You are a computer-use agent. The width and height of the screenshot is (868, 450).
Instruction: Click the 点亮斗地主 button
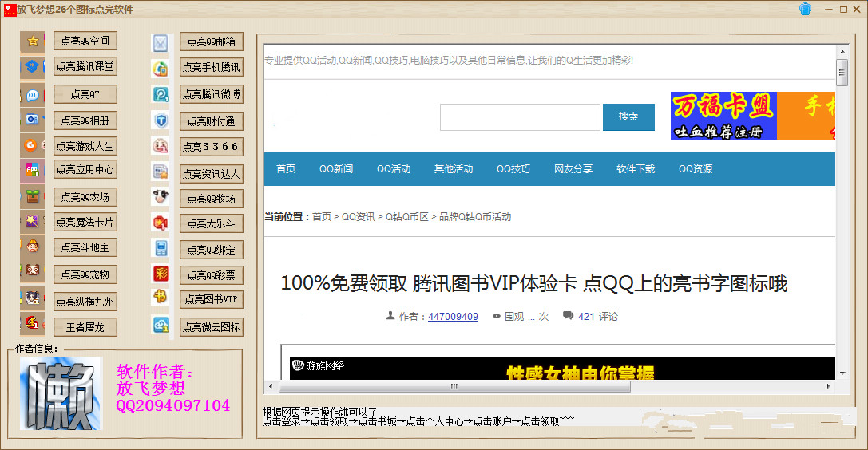[85, 247]
